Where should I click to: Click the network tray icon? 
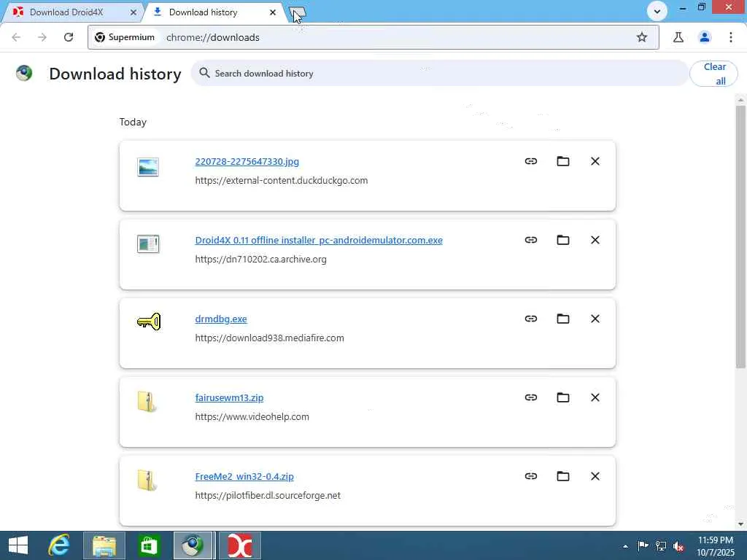(661, 545)
